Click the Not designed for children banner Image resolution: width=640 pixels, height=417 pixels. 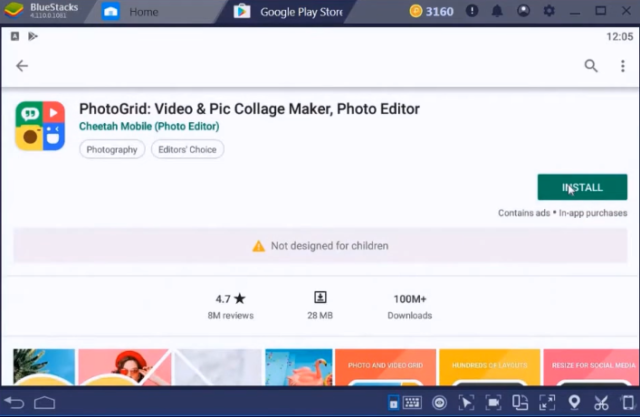pyautogui.click(x=320, y=246)
